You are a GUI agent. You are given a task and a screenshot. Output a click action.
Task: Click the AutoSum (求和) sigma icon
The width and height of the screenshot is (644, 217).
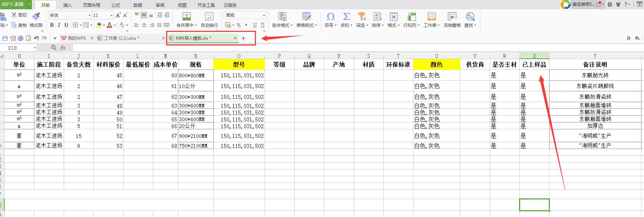[x=346, y=16]
